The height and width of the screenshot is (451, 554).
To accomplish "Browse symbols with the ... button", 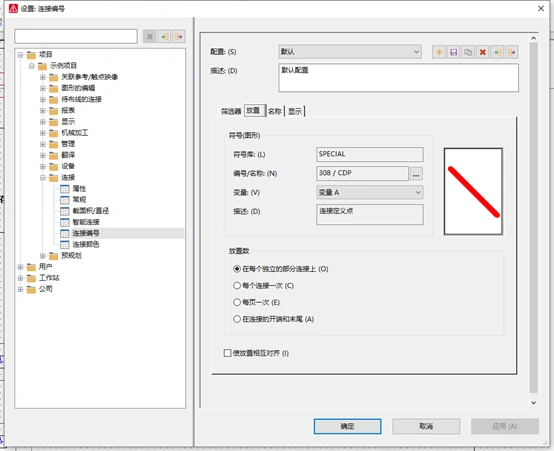I will pos(416,174).
